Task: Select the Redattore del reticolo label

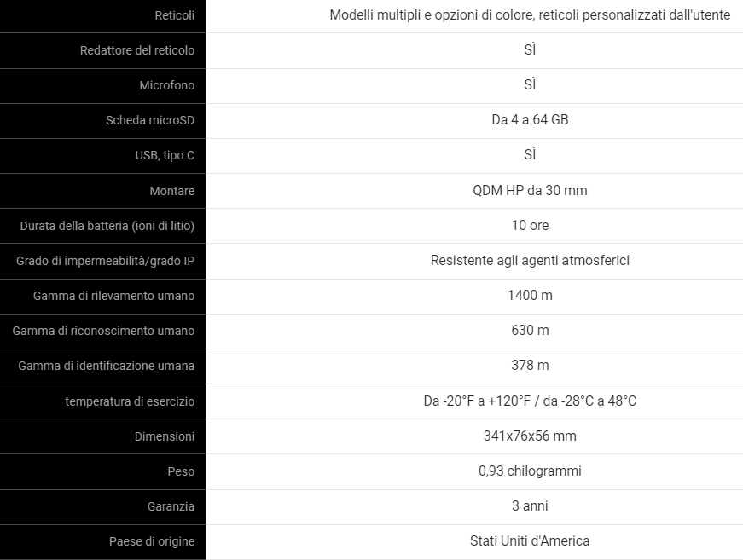Action: click(x=137, y=50)
